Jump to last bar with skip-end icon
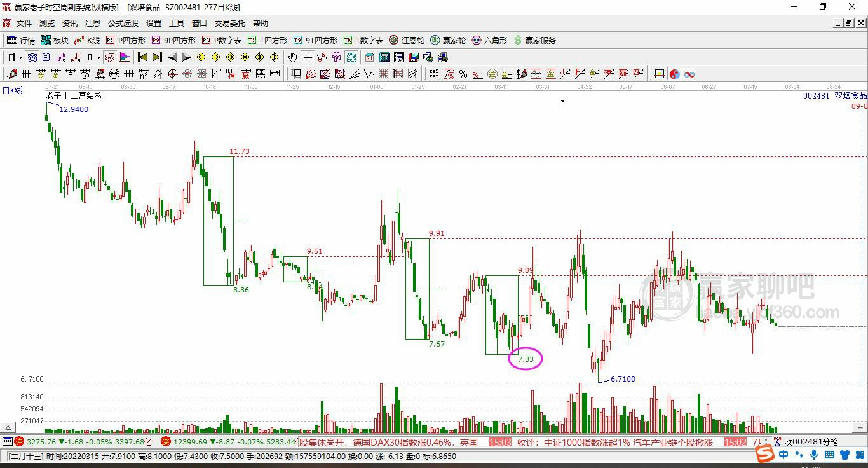The image size is (868, 468). pyautogui.click(x=157, y=57)
